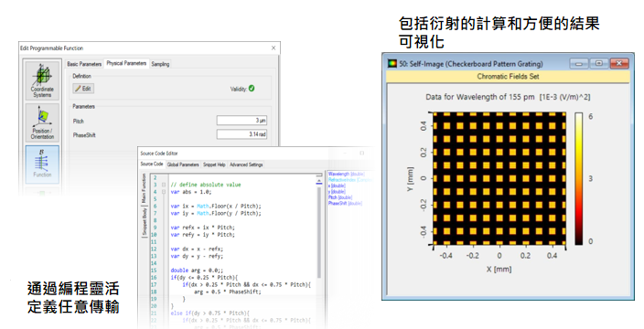Collapse code fold marker at line 3

point(164,185)
